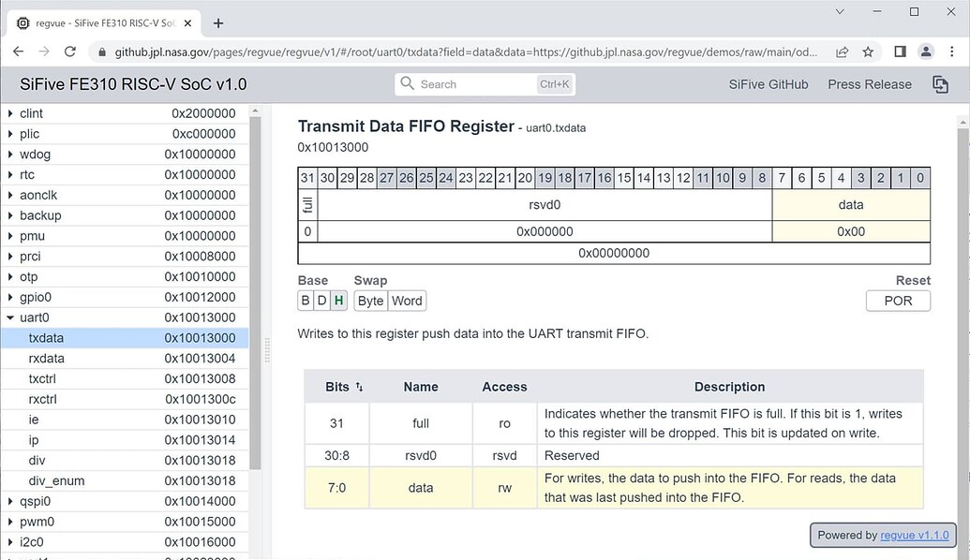Open a new browser tab

pos(218,23)
